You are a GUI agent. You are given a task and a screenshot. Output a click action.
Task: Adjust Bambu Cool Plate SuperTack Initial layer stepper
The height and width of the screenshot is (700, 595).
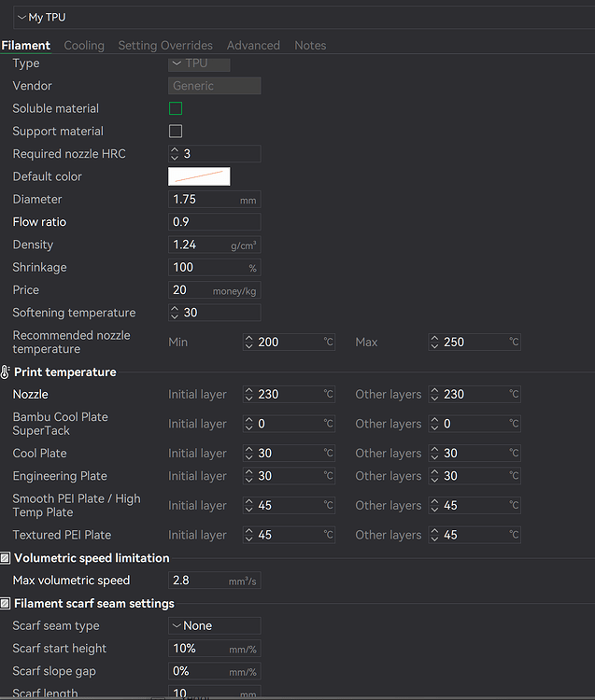[x=248, y=424]
